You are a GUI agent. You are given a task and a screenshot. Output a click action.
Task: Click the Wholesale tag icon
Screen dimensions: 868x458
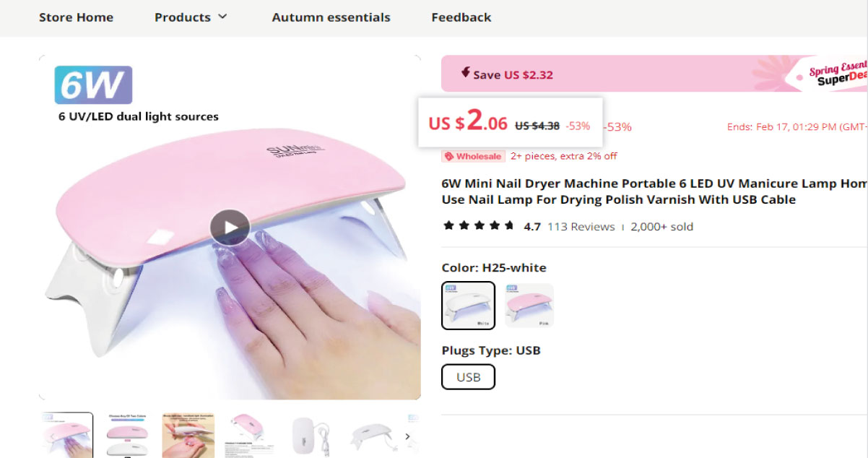click(x=448, y=156)
